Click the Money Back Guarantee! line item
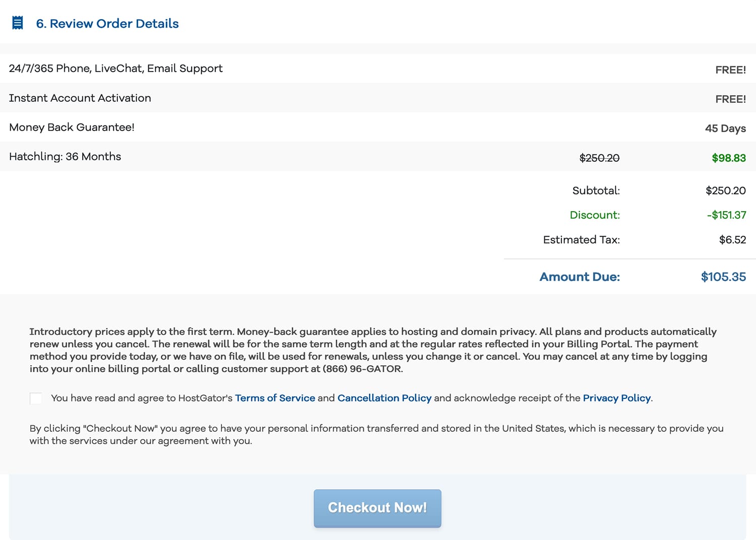 (72, 127)
